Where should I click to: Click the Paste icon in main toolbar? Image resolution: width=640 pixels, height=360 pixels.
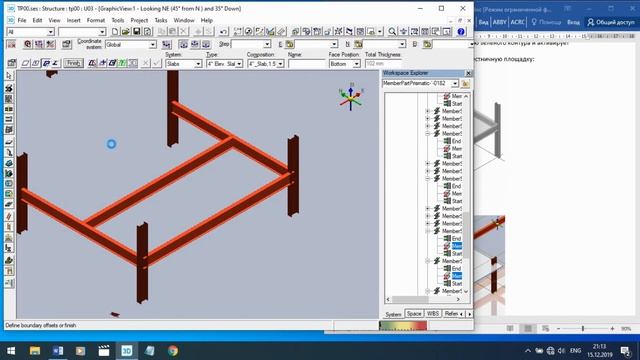click(x=172, y=31)
